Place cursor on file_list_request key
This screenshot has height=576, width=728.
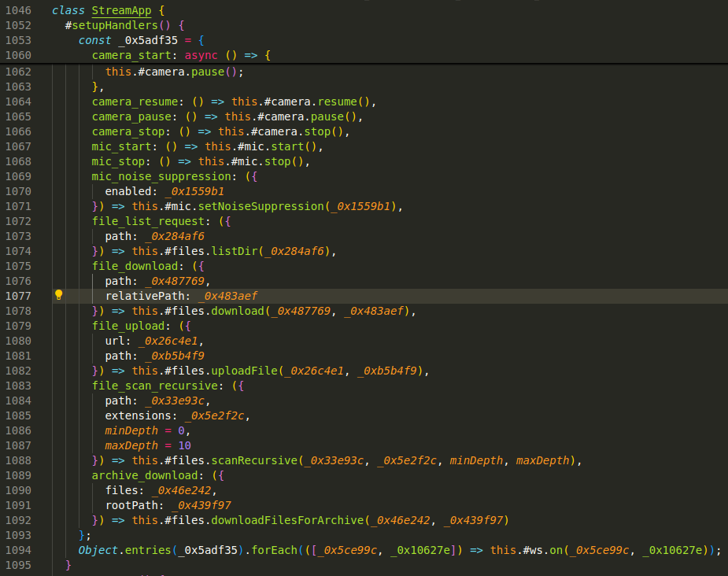147,221
